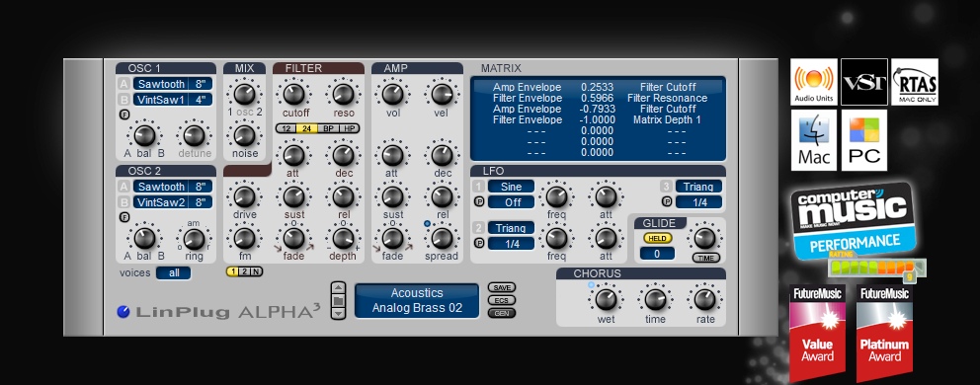980x385 pixels.
Task: Click the FutureMusic Value Award badge
Action: point(818,333)
